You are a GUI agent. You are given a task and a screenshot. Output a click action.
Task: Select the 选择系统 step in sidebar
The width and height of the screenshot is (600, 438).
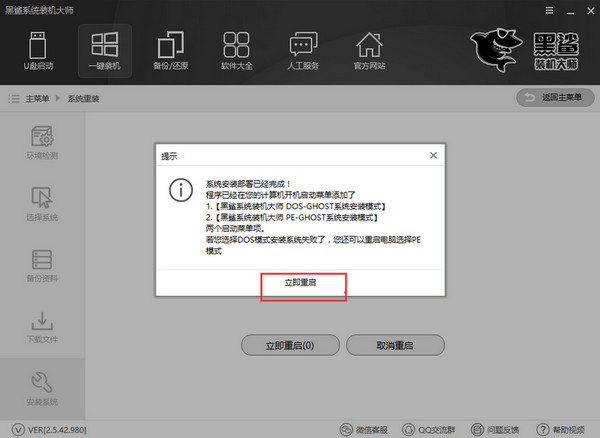pos(42,204)
